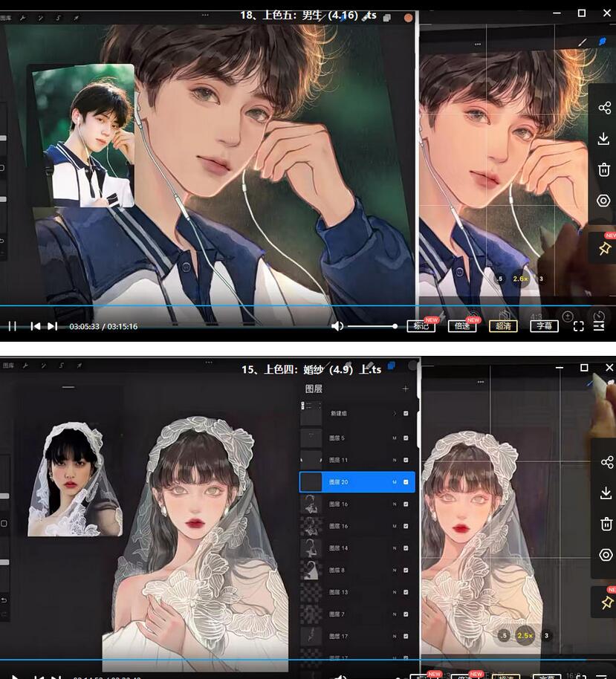Select the arrow transform tool in top Procreate
Image resolution: width=616 pixels, height=679 pixels.
click(x=77, y=18)
